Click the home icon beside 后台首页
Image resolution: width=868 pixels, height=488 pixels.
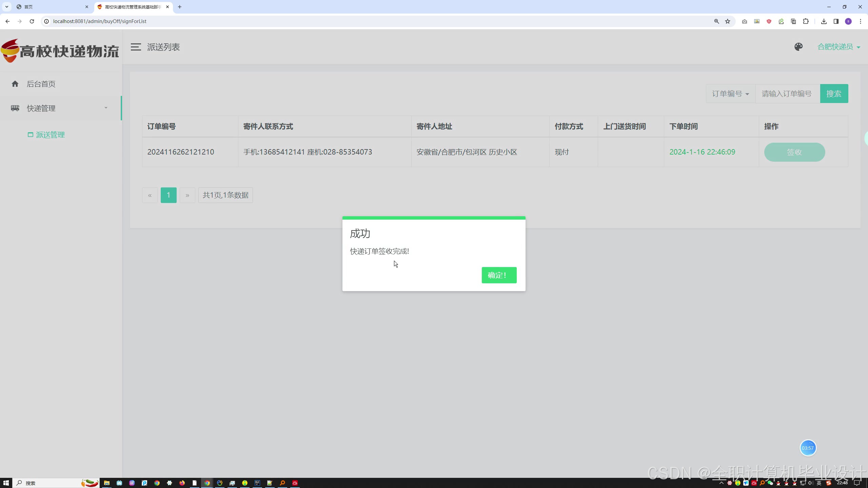tap(15, 84)
